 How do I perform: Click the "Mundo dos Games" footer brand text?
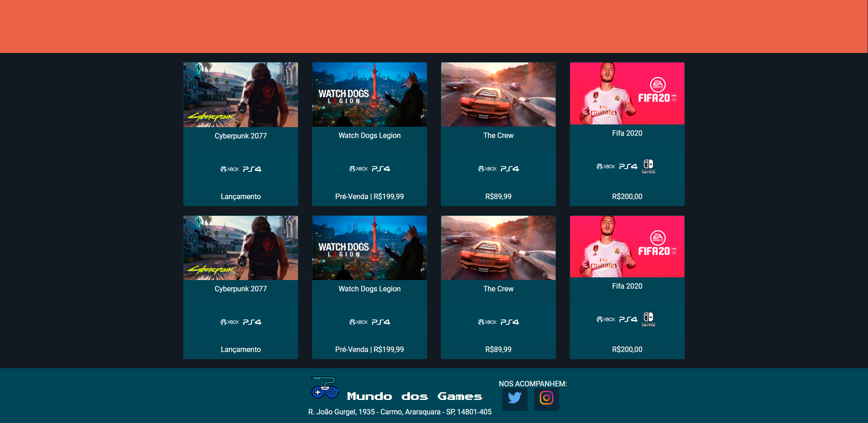(x=415, y=396)
